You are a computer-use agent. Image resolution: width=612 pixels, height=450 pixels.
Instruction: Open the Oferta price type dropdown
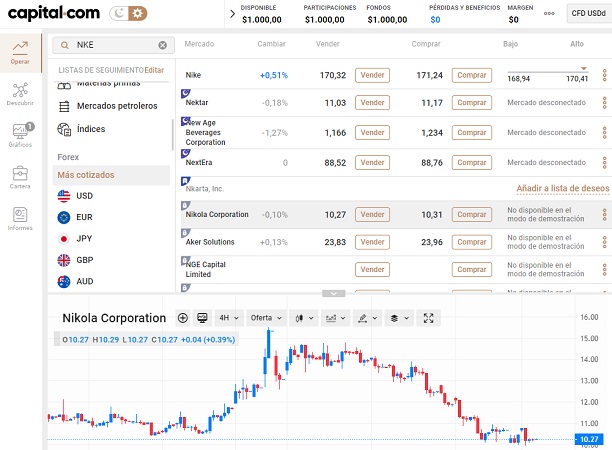(266, 318)
